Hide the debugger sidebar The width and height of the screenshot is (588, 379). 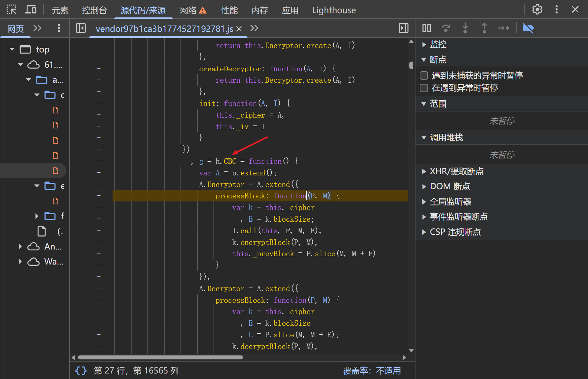(x=404, y=28)
